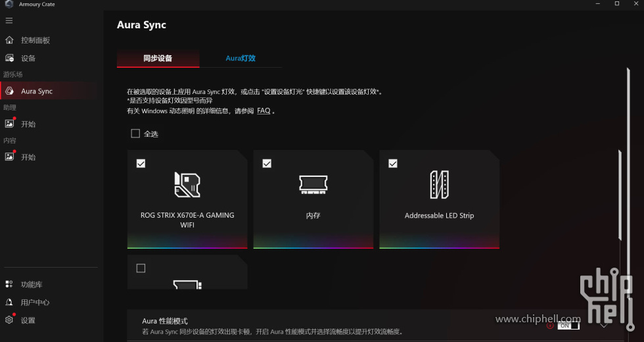Check the 全选 select-all checkbox
Image resolution: width=644 pixels, height=342 pixels.
(135, 134)
